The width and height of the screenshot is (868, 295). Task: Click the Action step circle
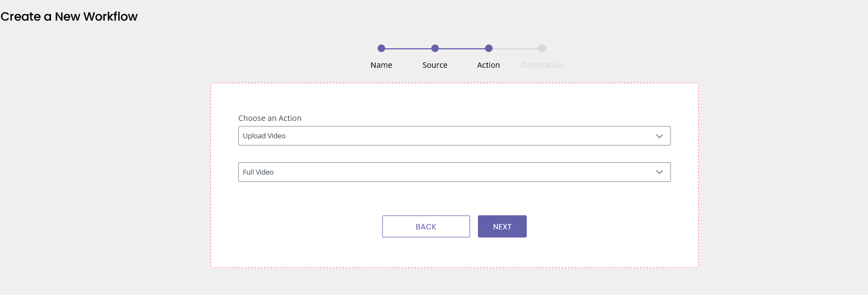pos(489,48)
